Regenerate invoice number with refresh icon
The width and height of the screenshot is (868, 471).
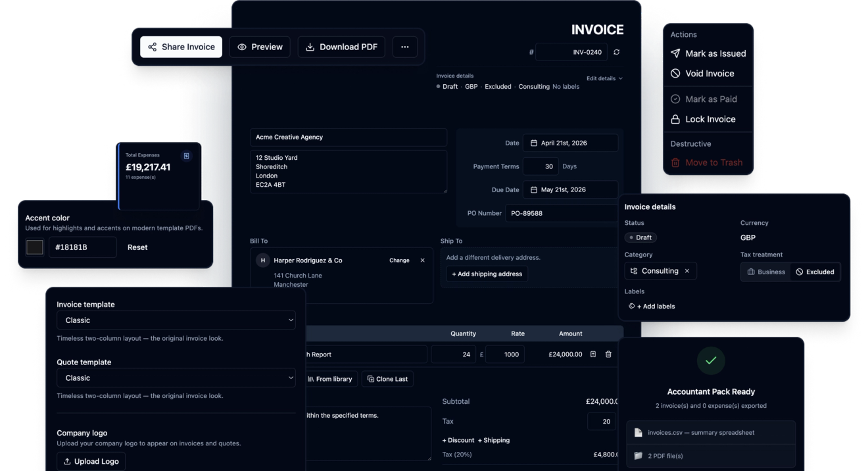[616, 52]
